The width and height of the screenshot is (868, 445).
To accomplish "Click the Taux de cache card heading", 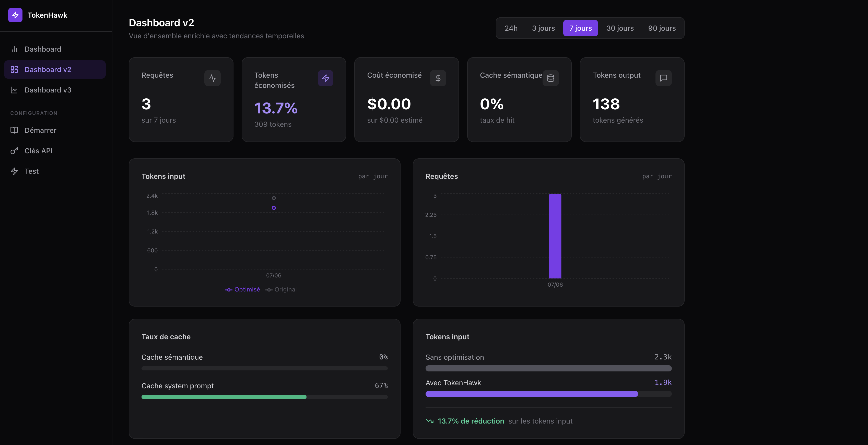I will (x=166, y=337).
